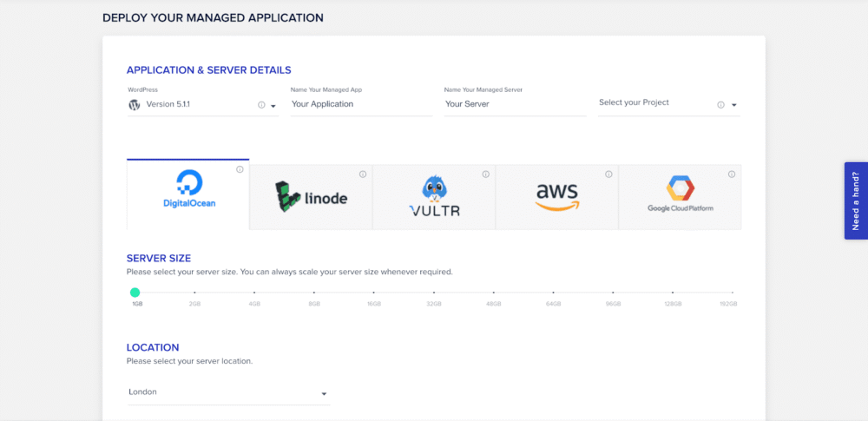This screenshot has width=868, height=421.
Task: Click the info icon on Google Cloud Platform tab
Action: (x=732, y=174)
